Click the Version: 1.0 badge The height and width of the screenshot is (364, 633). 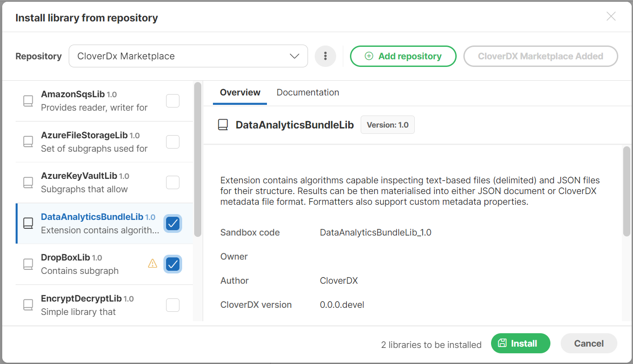(x=387, y=124)
